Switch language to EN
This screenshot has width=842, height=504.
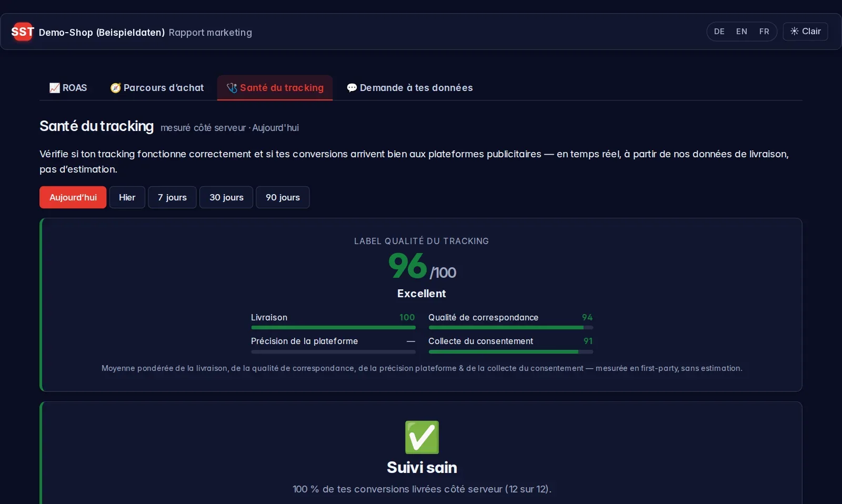[x=741, y=32]
